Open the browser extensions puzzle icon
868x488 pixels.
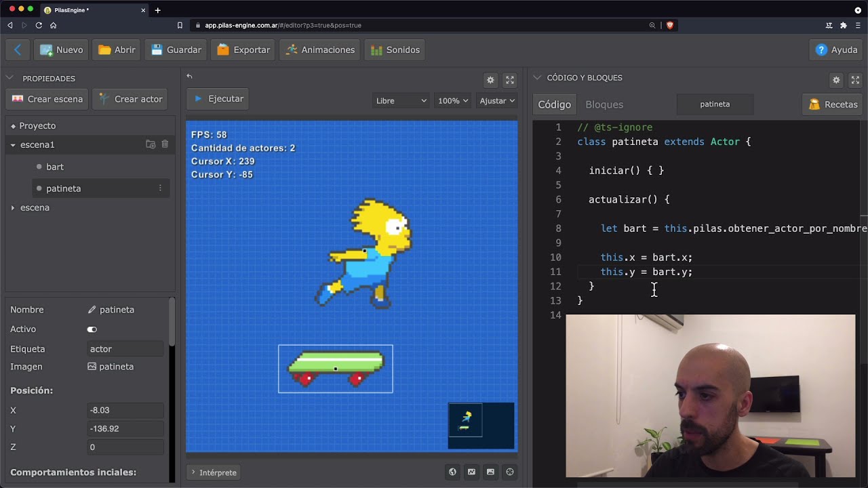pyautogui.click(x=844, y=25)
